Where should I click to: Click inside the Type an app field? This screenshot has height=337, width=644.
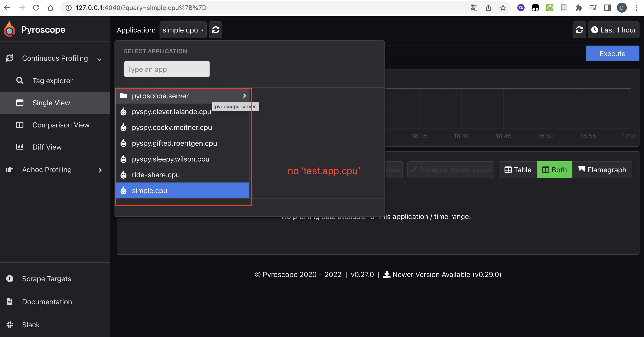(x=167, y=69)
